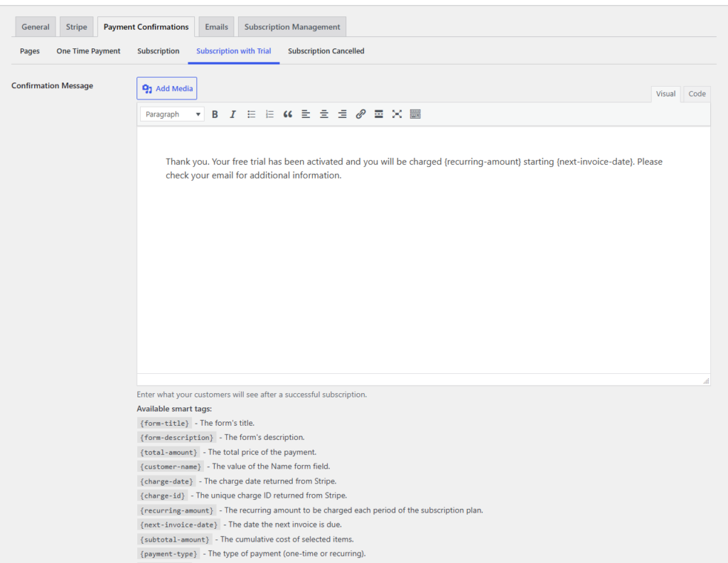Image resolution: width=728 pixels, height=563 pixels.
Task: Open the Subscription Management tab
Action: pos(292,27)
